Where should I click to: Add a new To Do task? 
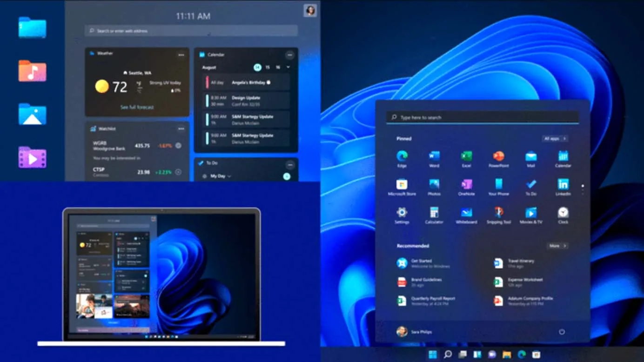287,176
